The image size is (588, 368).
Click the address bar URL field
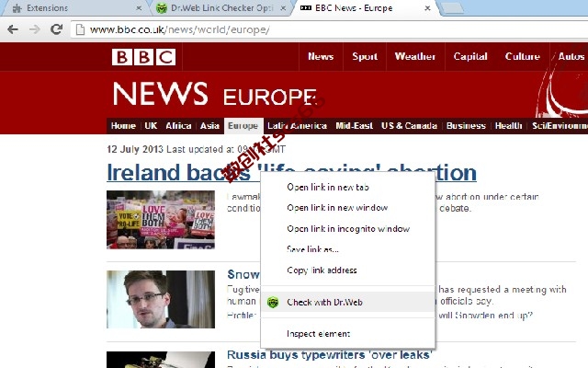pos(330,29)
